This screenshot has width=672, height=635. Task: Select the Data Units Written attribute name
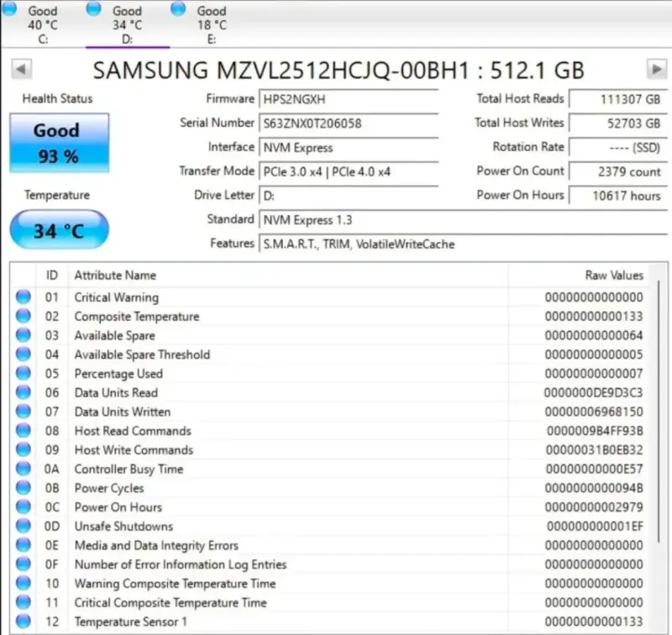click(123, 412)
